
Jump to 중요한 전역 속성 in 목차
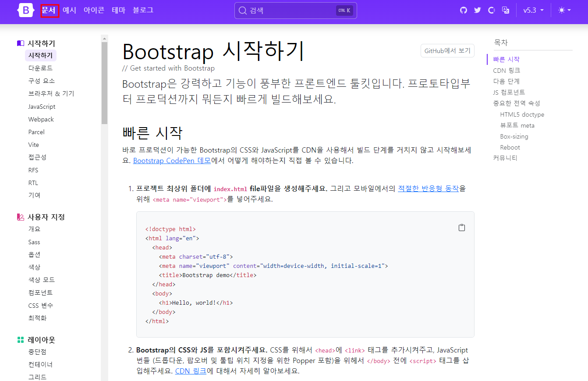(x=517, y=103)
